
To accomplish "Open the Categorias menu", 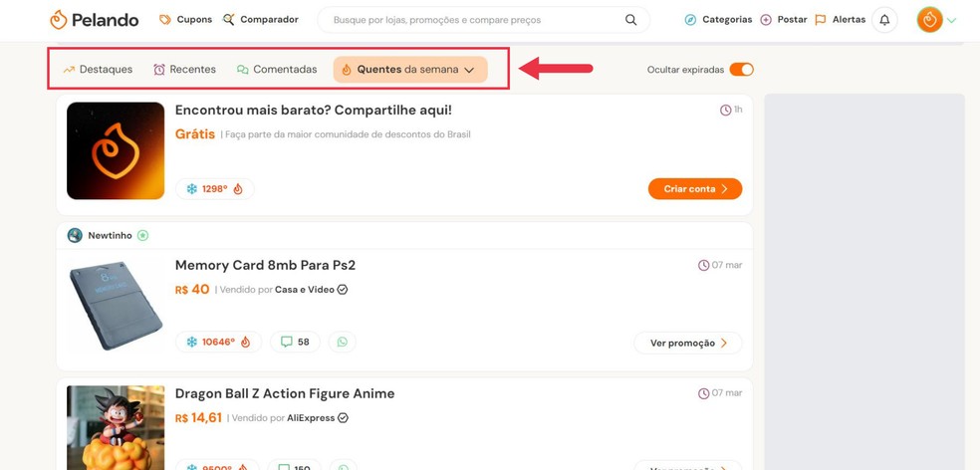I will pyautogui.click(x=718, y=20).
